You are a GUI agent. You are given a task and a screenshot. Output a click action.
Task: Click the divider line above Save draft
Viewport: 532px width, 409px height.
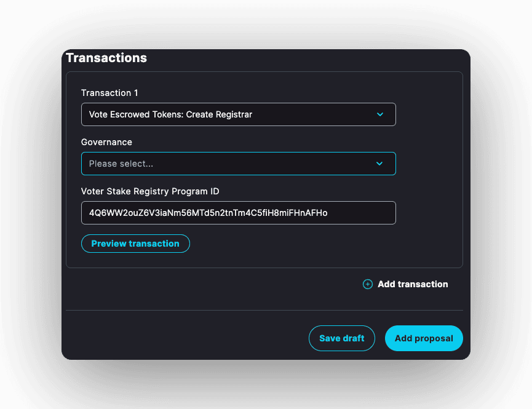pos(264,310)
